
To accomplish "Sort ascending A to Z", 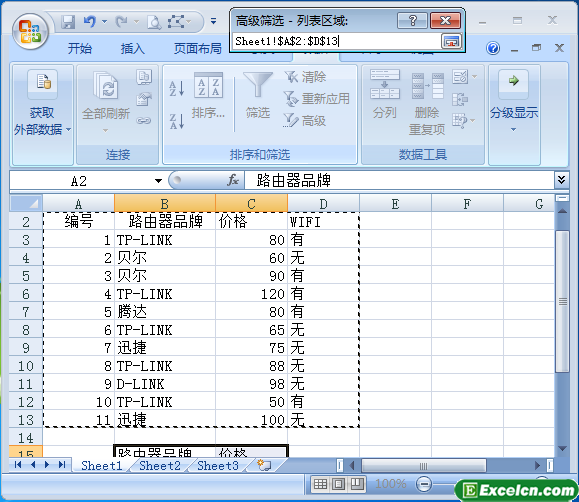I will (x=177, y=89).
